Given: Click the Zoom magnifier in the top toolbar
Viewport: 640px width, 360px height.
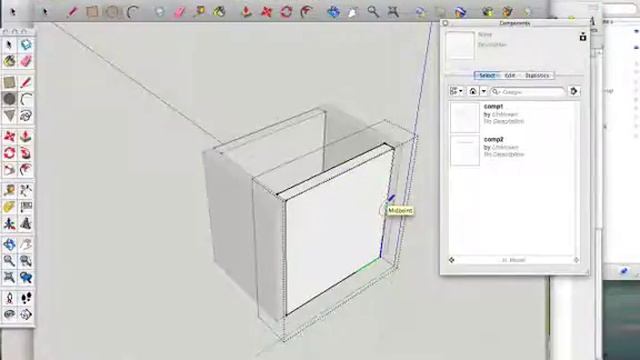Looking at the screenshot, I should (373, 12).
